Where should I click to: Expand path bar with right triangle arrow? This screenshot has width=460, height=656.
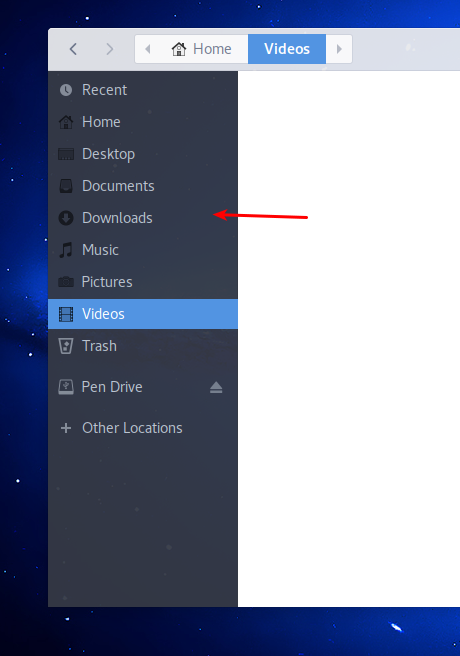(339, 49)
